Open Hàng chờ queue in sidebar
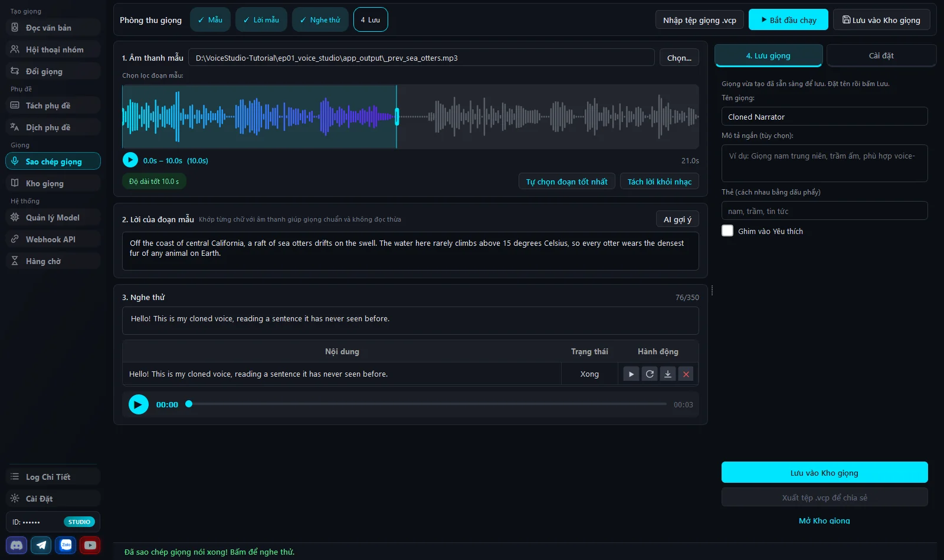This screenshot has height=560, width=944. [x=53, y=261]
